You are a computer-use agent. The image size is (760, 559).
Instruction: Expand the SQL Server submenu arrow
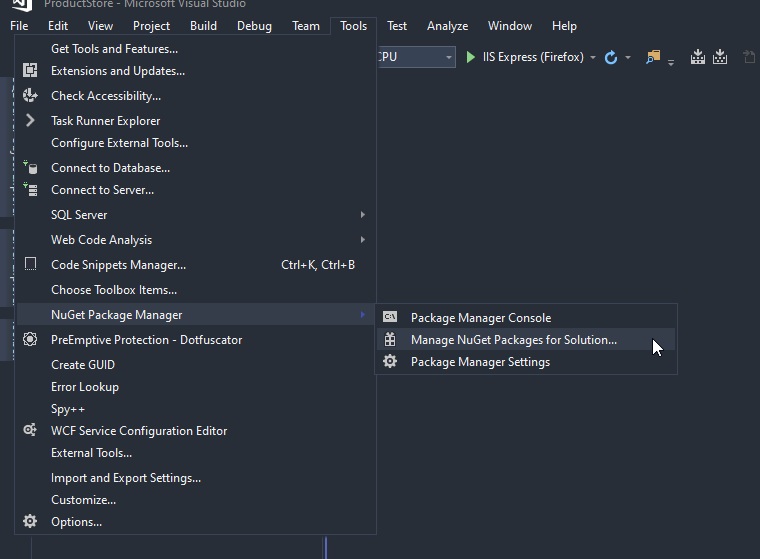[x=363, y=214]
